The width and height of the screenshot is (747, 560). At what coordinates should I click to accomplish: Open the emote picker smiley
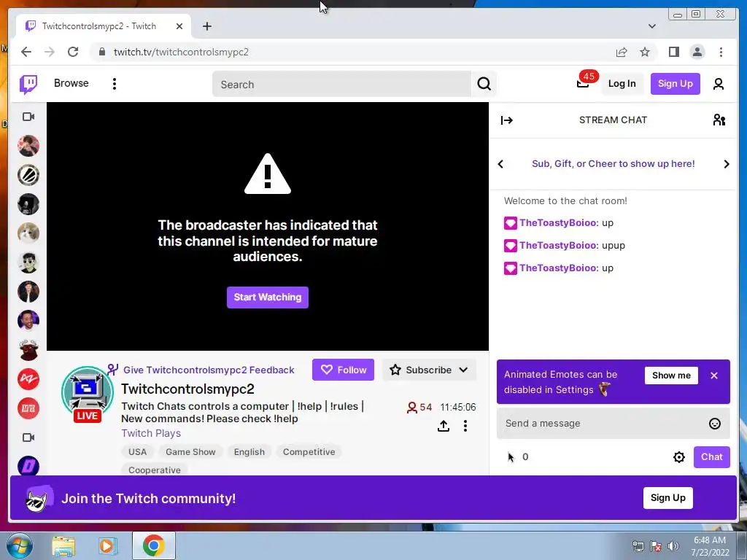(x=715, y=424)
